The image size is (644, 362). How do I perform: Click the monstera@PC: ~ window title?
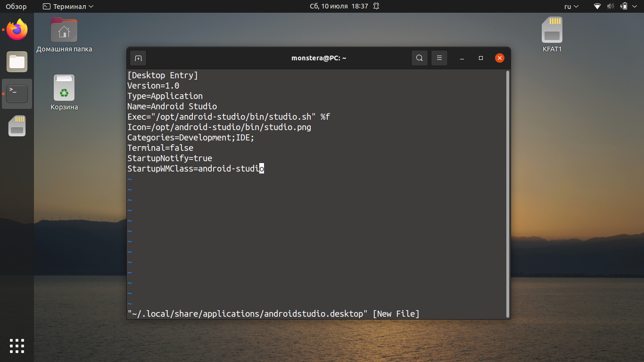pyautogui.click(x=319, y=58)
